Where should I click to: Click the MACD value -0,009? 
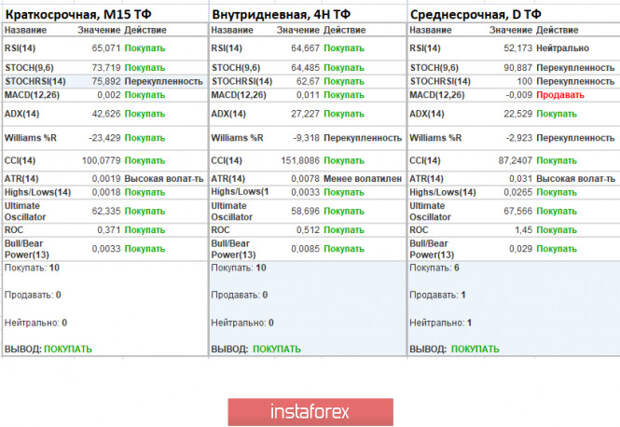tap(519, 95)
